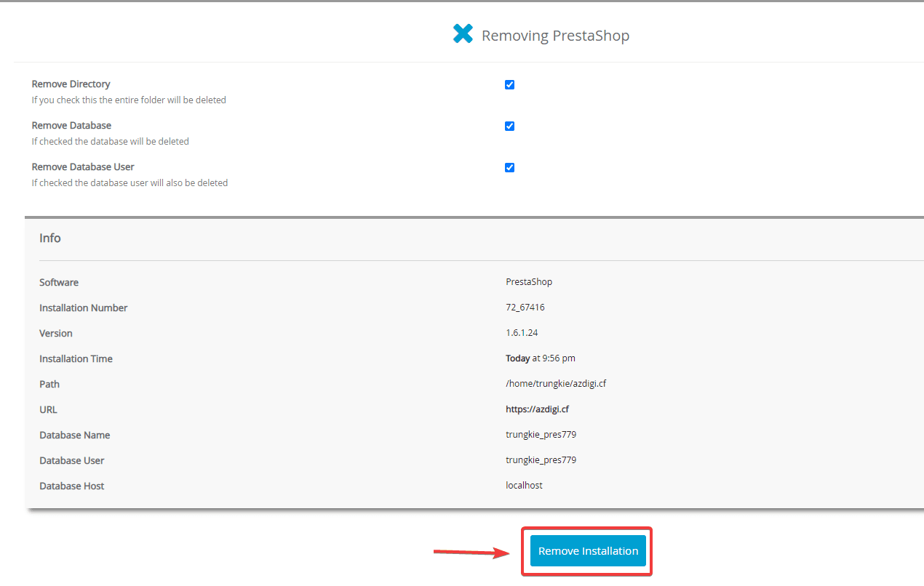Screen dimensions: 924x586
Task: Click the PrestaShop software name value
Action: [x=529, y=282]
